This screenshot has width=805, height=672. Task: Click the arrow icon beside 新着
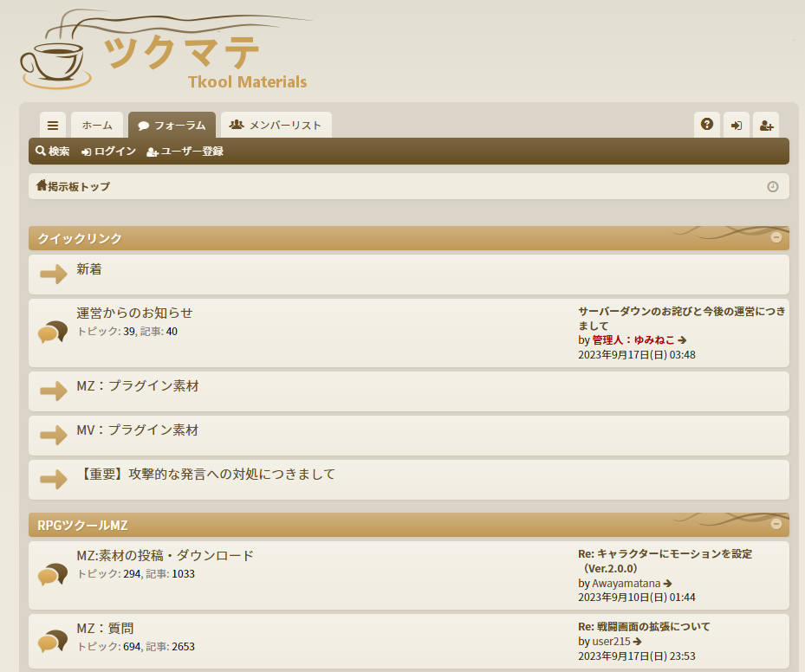click(54, 274)
